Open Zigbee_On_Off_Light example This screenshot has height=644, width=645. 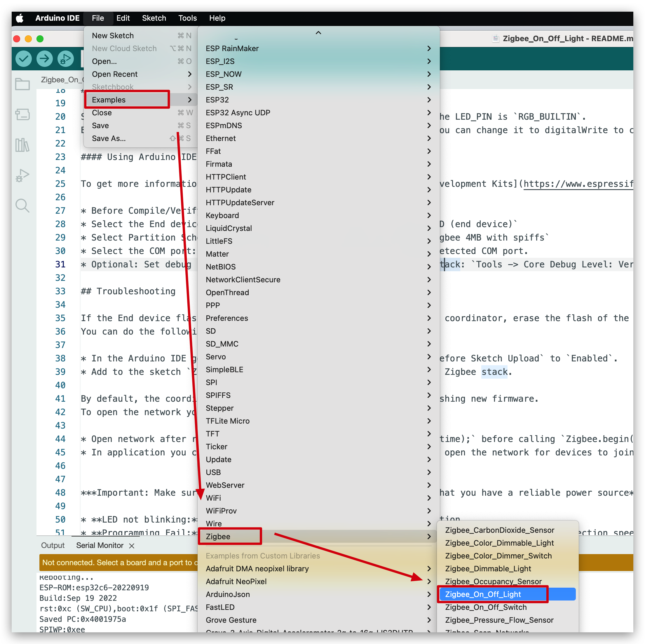(x=508, y=594)
